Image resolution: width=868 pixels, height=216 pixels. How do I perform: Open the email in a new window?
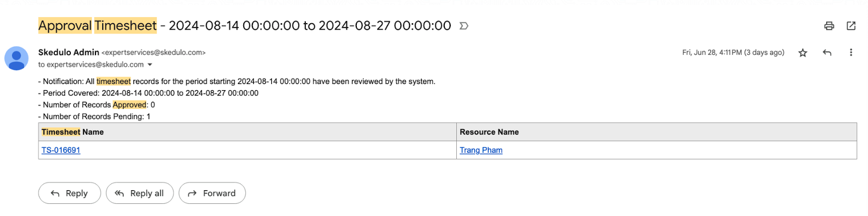(x=851, y=26)
